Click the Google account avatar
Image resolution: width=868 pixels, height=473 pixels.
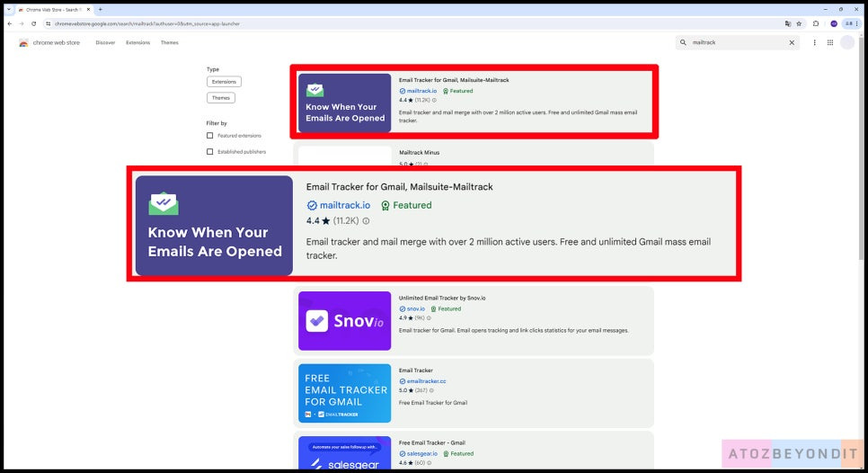(x=847, y=42)
